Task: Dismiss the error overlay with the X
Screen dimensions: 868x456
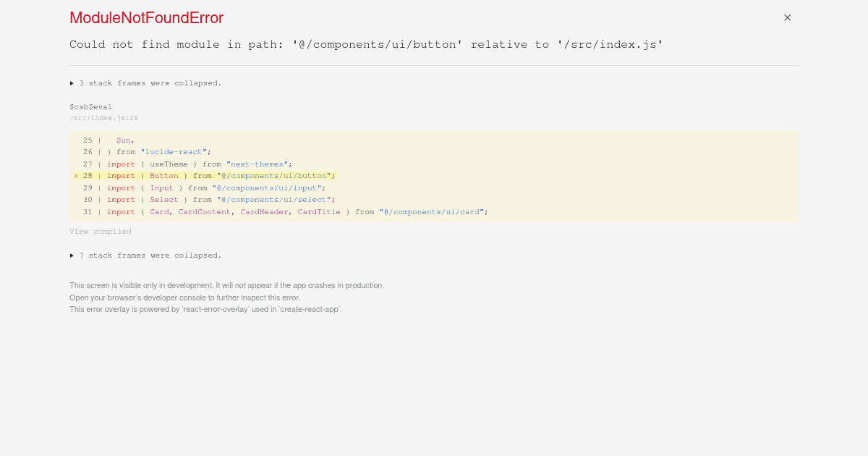Action: 787,17
